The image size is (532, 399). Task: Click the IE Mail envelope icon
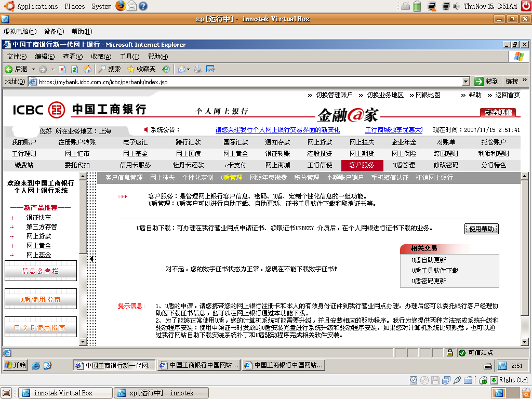click(182, 69)
